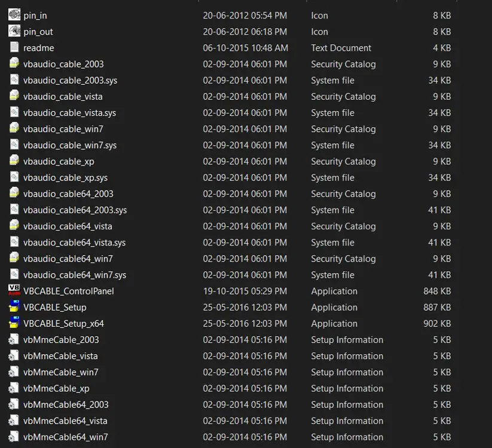Viewport: 492px width, 448px height.
Task: Click the vbMmeCable_vista setup information icon
Action: click(x=14, y=355)
